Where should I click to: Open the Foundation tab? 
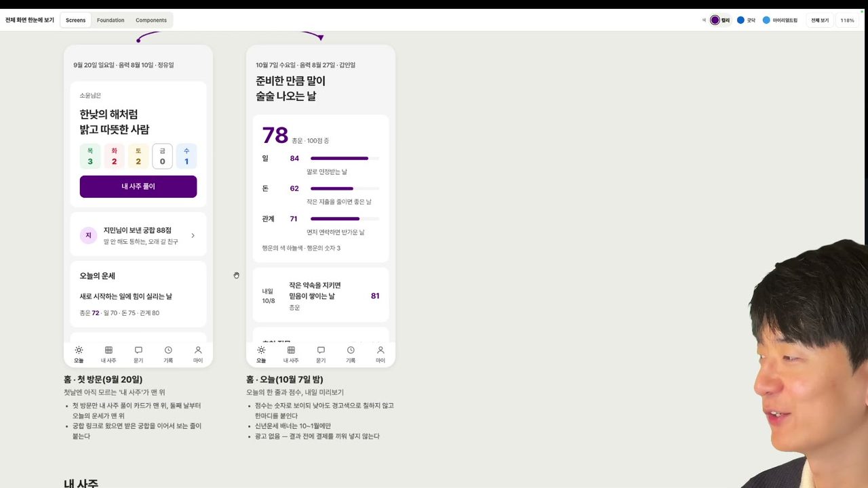[111, 20]
